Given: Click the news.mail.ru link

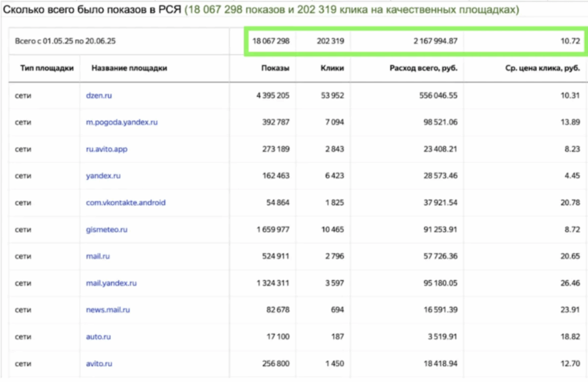Looking at the screenshot, I should (107, 309).
